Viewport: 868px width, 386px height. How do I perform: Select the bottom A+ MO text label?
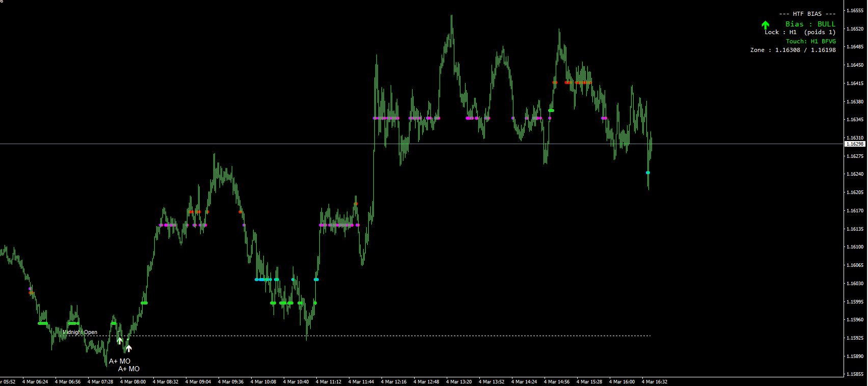click(x=129, y=369)
